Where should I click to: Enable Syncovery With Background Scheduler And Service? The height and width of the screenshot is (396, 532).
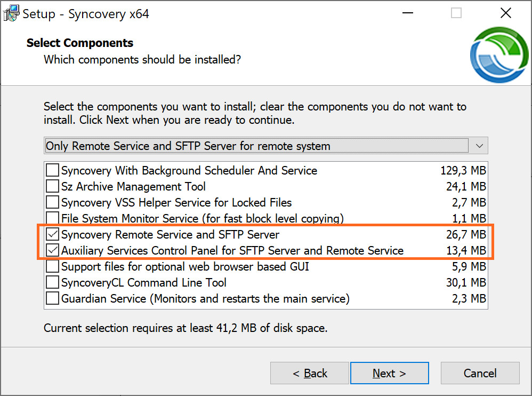coord(52,171)
